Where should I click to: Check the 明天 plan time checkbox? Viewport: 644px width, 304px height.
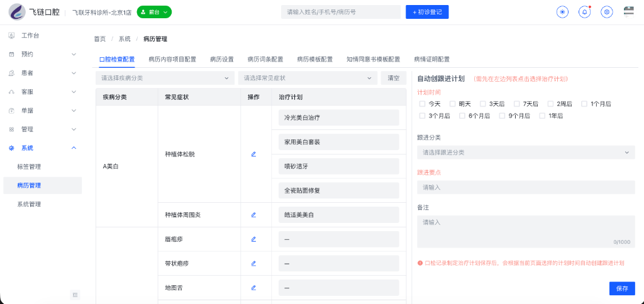click(453, 104)
